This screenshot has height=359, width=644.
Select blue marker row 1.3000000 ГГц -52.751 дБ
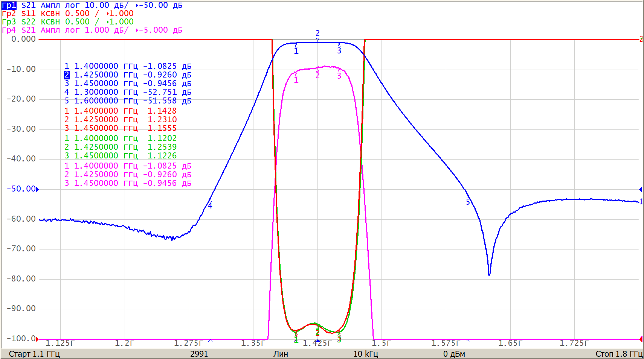(x=128, y=92)
